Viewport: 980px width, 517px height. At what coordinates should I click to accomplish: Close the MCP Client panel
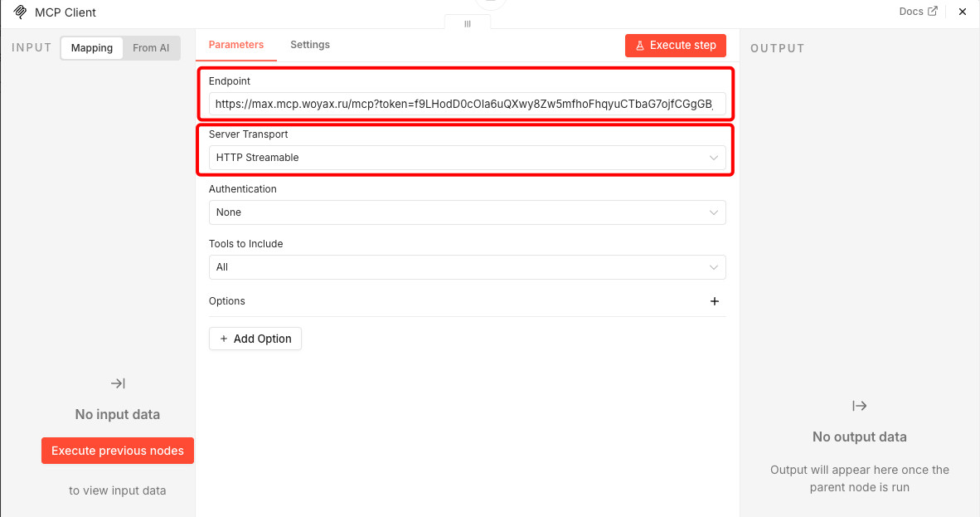click(962, 12)
